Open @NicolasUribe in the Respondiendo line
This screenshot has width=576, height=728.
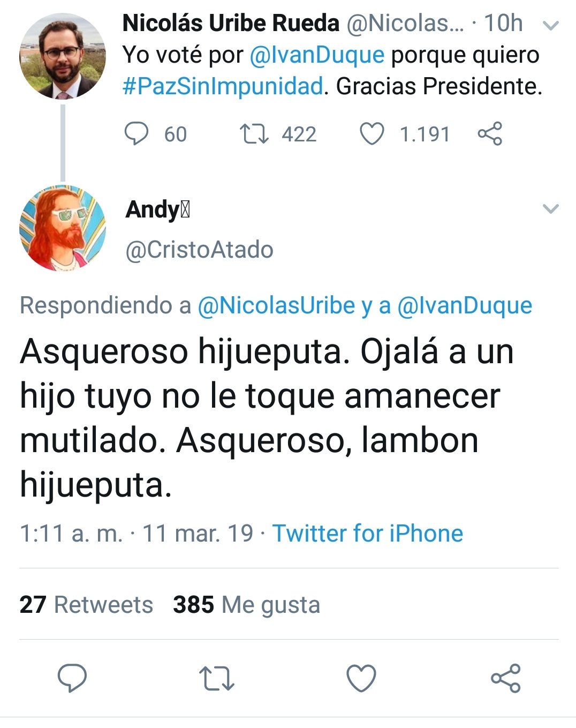pyautogui.click(x=276, y=306)
